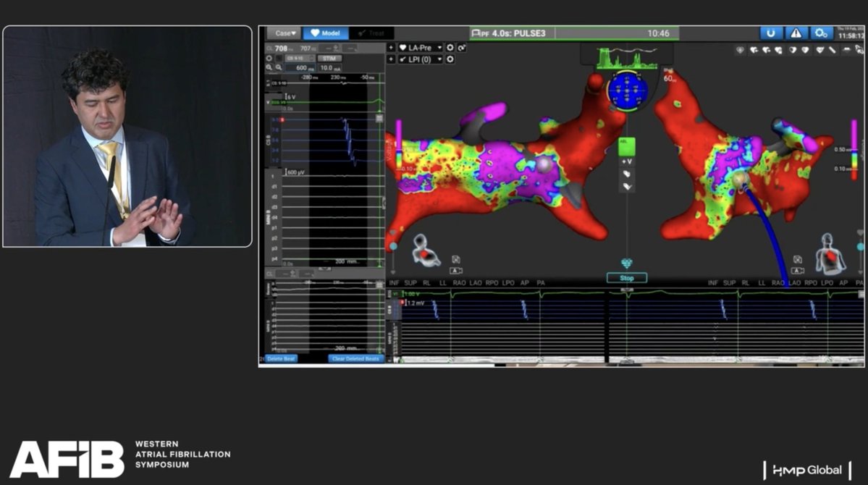Screen dimensions: 868x485
Task: Click the right map camera A icon
Action: pos(798,271)
